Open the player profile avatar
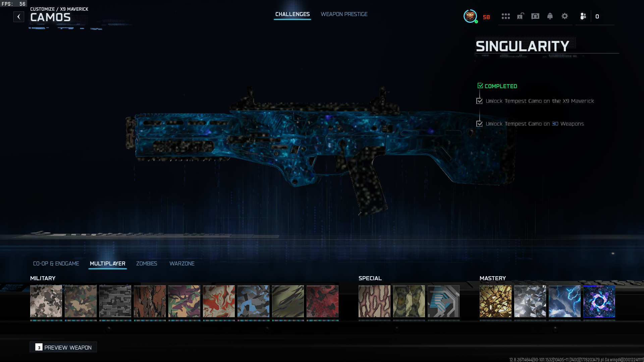644x362 pixels. tap(470, 16)
